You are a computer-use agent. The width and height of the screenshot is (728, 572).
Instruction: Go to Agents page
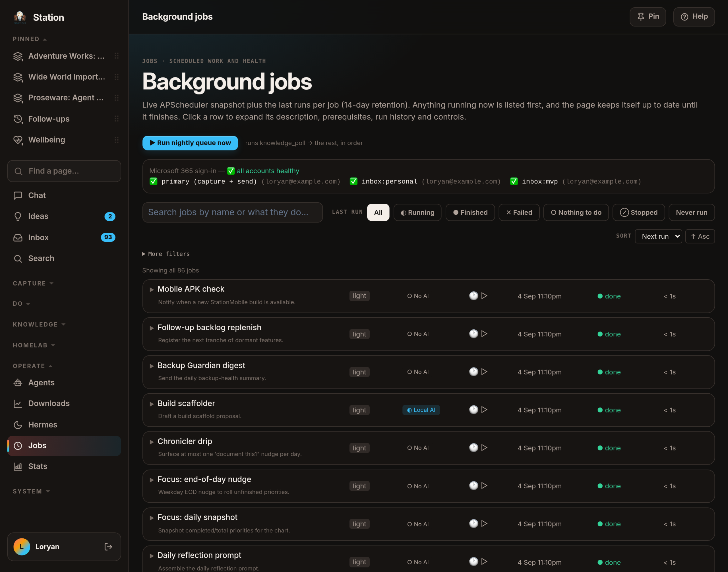click(64, 383)
